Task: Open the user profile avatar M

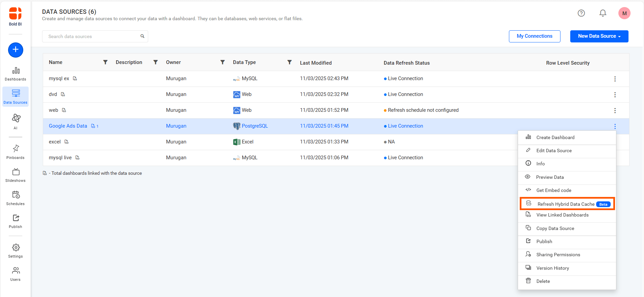Action: click(624, 13)
